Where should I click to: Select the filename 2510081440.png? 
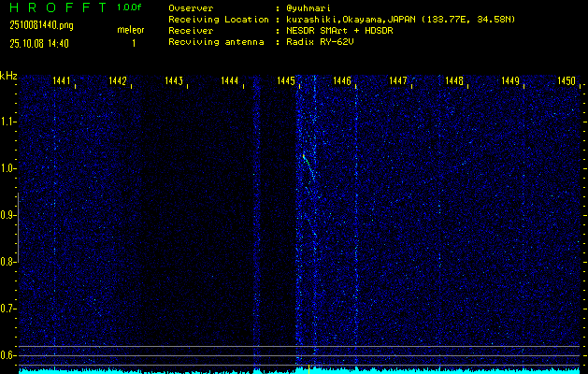point(42,25)
